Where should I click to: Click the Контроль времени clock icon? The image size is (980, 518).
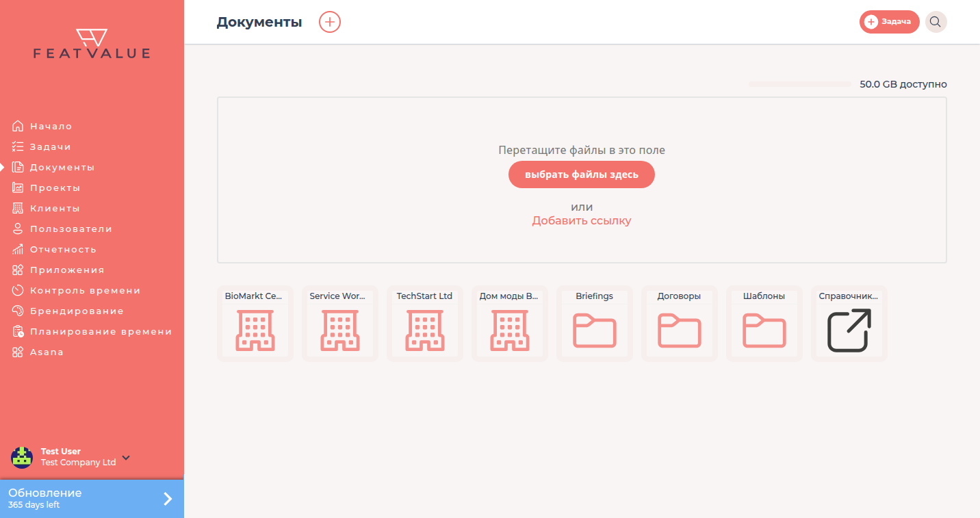tap(18, 290)
